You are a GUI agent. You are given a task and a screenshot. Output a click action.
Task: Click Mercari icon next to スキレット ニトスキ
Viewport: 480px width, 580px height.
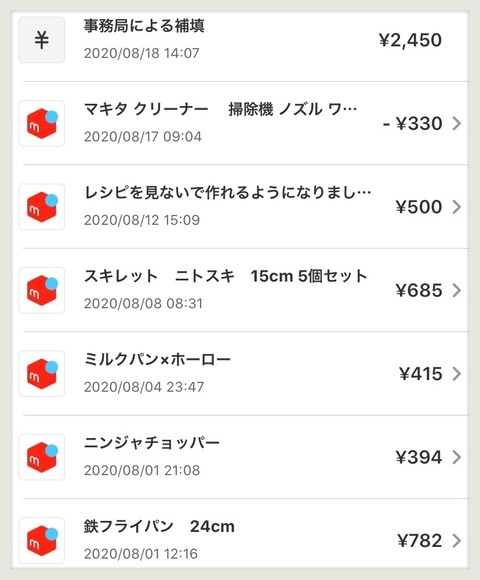click(42, 290)
